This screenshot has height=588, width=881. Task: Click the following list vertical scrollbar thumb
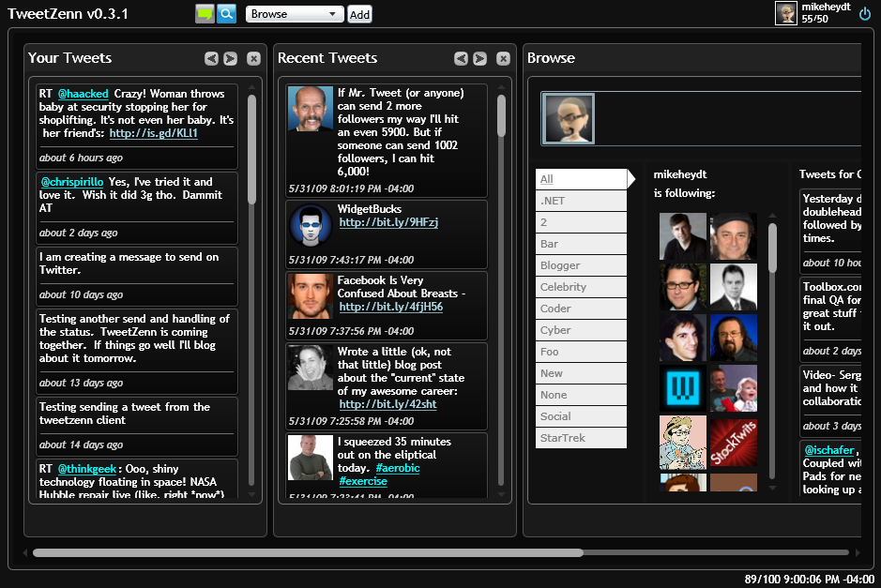tap(772, 249)
